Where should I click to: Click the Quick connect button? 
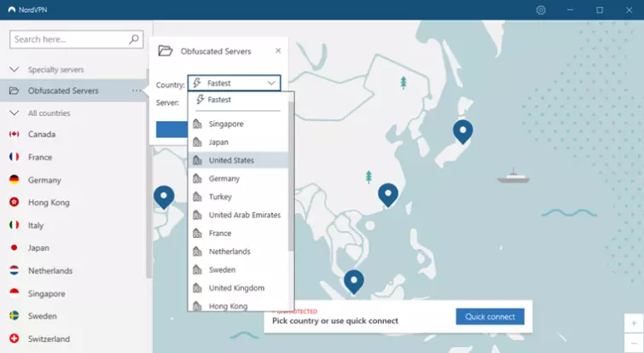(490, 316)
